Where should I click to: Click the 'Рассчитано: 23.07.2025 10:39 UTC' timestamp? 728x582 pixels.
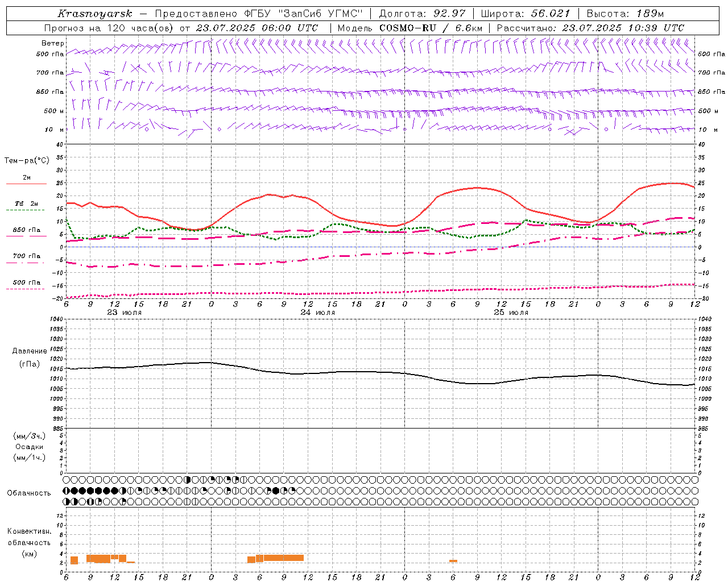click(x=590, y=28)
